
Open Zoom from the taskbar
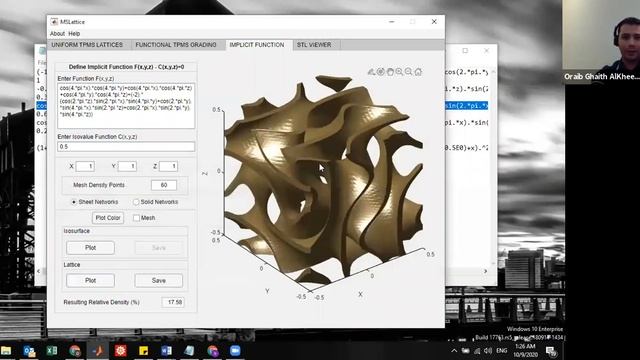click(235, 351)
